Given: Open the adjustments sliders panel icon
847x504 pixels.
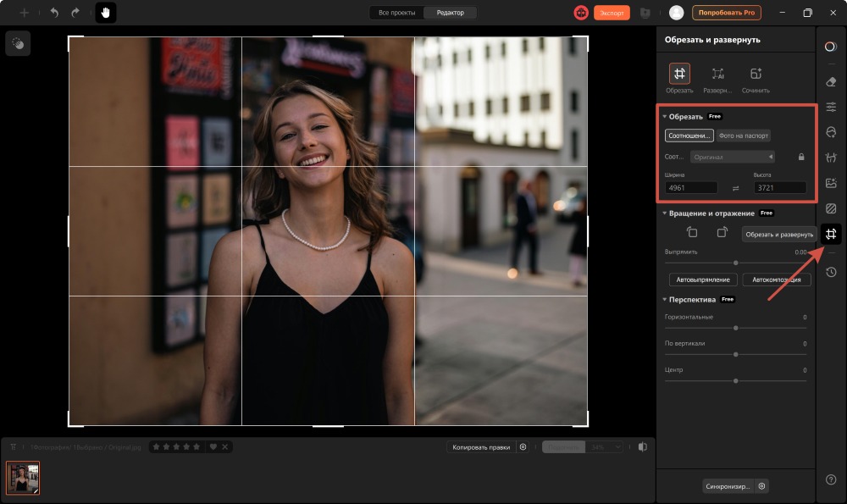Looking at the screenshot, I should point(831,107).
